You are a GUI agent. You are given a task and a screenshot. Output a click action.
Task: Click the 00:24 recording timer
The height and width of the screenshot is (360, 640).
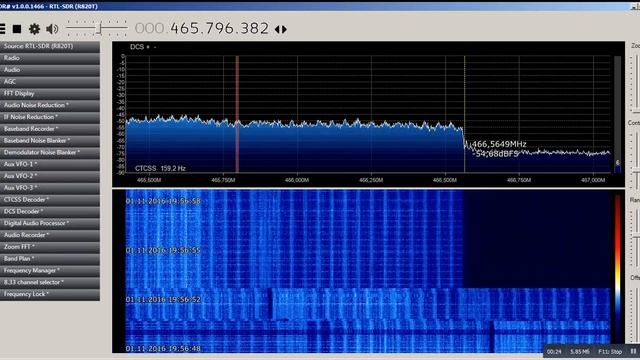[x=554, y=351]
